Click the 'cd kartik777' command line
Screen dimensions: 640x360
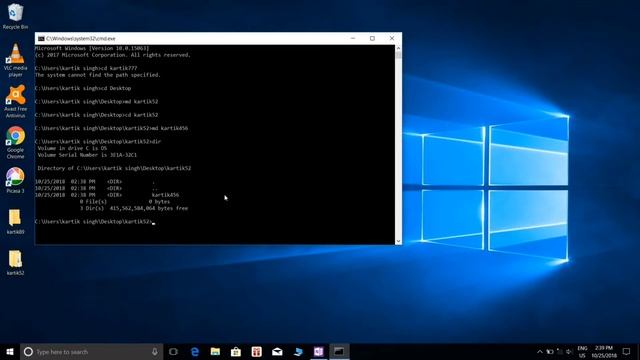click(86, 68)
